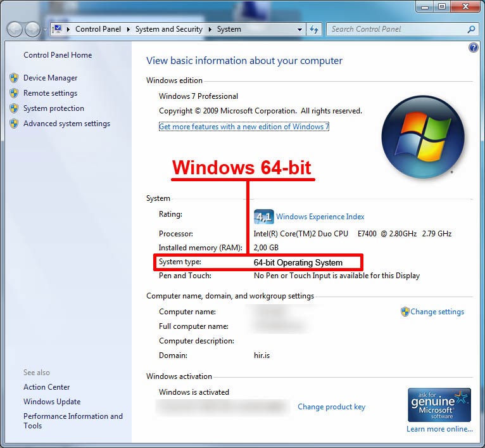Click shield icon beside Device Manager
485x448 pixels.
click(14, 78)
